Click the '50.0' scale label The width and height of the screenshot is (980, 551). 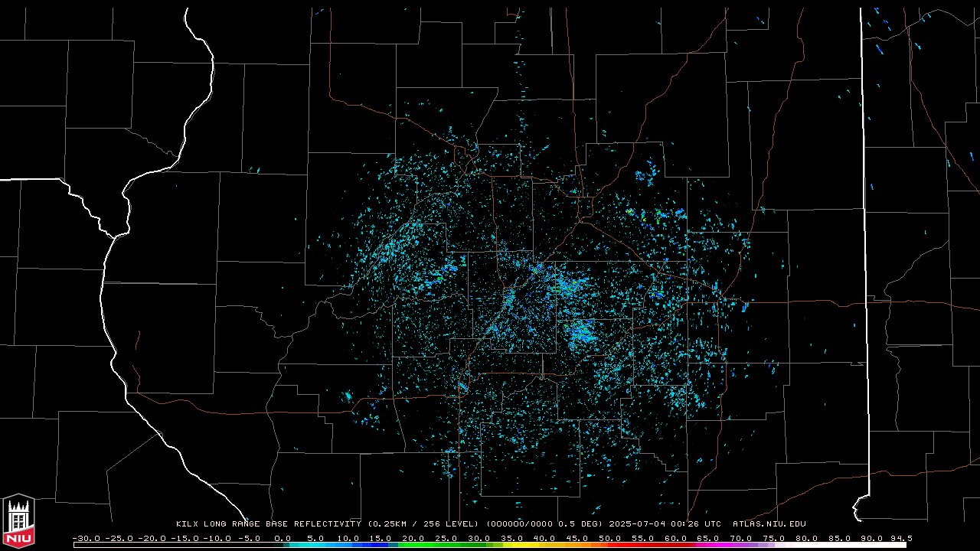[609, 539]
